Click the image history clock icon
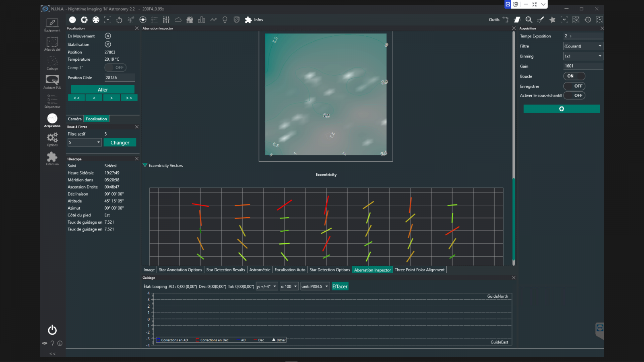Screen dimensions: 644x362 (x=588, y=20)
